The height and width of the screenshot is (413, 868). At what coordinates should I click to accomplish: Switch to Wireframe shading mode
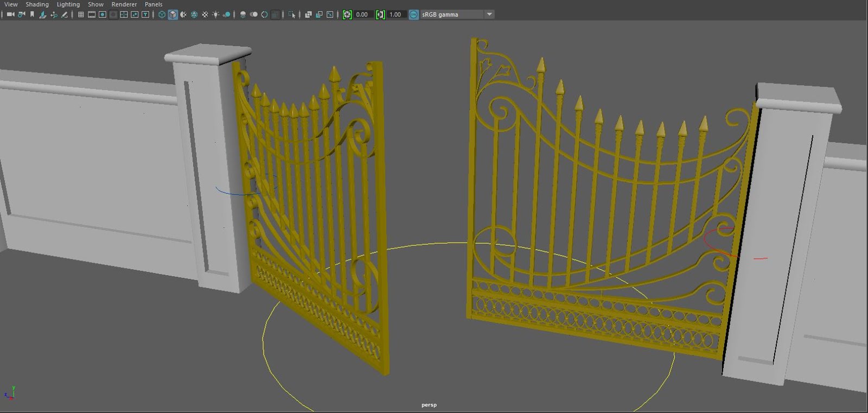pyautogui.click(x=162, y=15)
